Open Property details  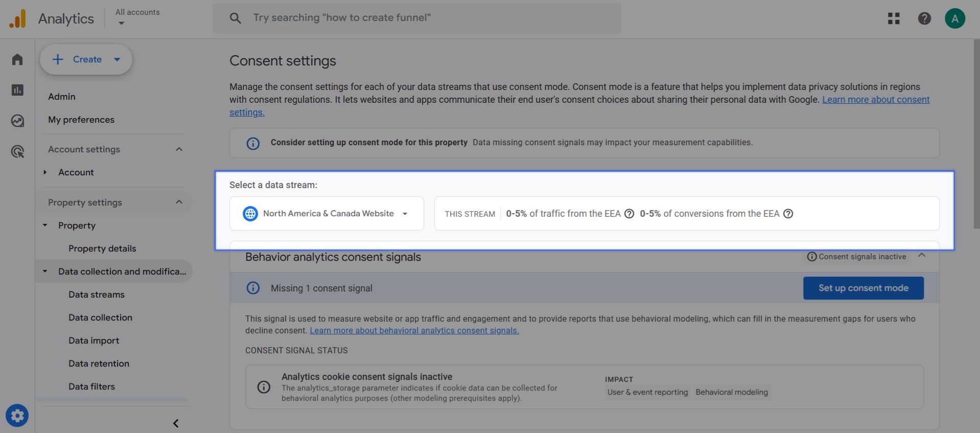coord(102,248)
